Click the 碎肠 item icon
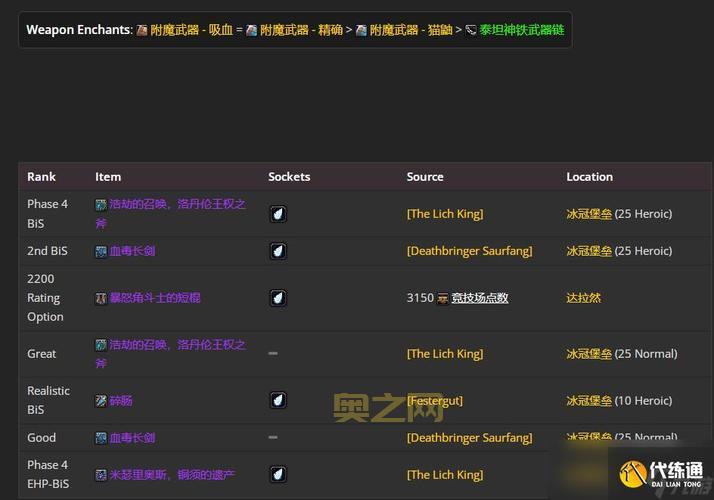Viewport: 714px width, 500px height. (101, 401)
